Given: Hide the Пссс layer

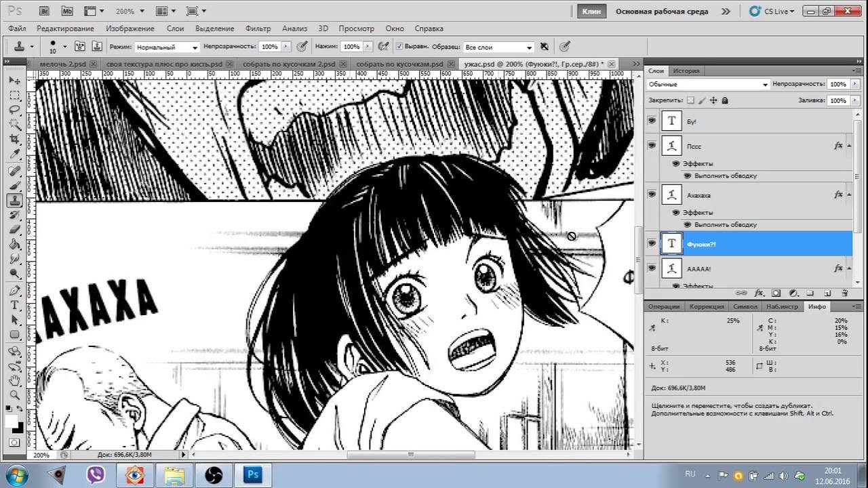Looking at the screenshot, I should [652, 145].
